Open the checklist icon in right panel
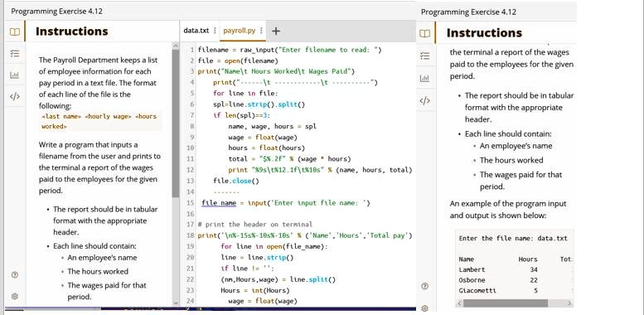Image resolution: width=644 pixels, height=315 pixels. pyautogui.click(x=425, y=56)
